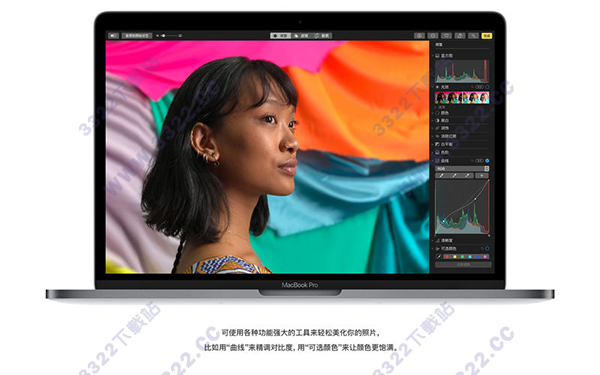Switch to the Crop tab
600x375 pixels.
pos(322,36)
